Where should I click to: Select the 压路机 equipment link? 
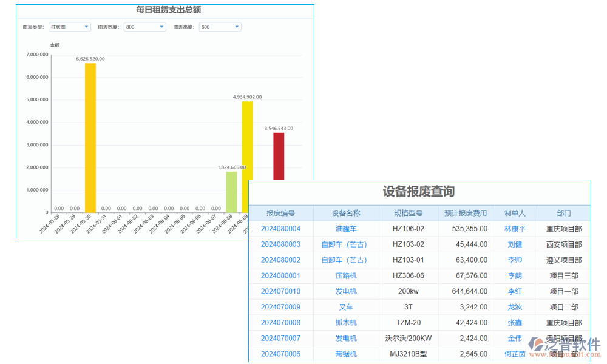click(346, 275)
